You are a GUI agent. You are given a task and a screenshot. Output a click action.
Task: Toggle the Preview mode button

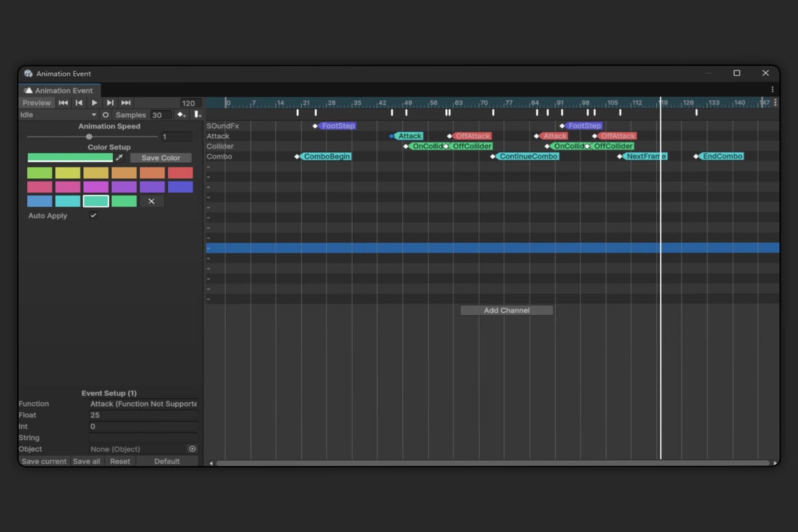click(x=37, y=103)
